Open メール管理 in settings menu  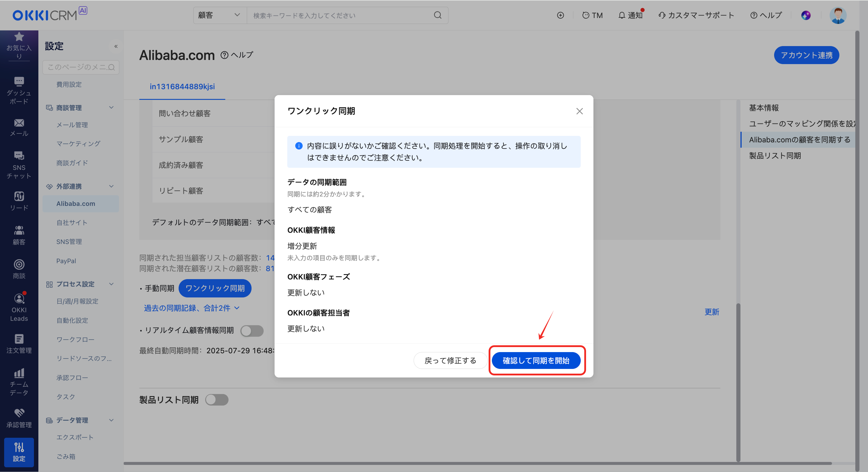pyautogui.click(x=72, y=125)
